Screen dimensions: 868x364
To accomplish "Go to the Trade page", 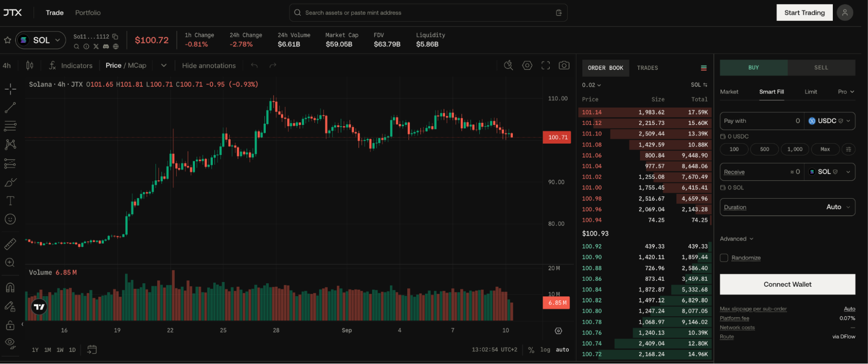I will coord(55,13).
